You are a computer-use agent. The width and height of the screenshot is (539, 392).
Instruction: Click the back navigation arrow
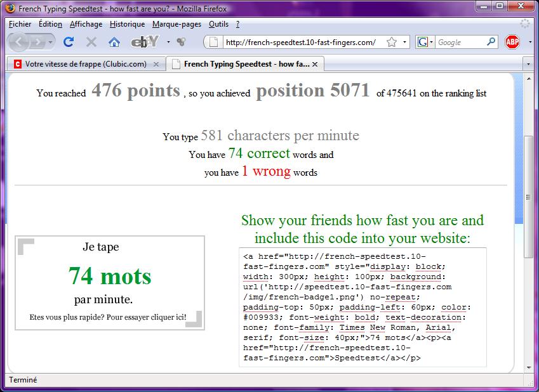[20, 42]
